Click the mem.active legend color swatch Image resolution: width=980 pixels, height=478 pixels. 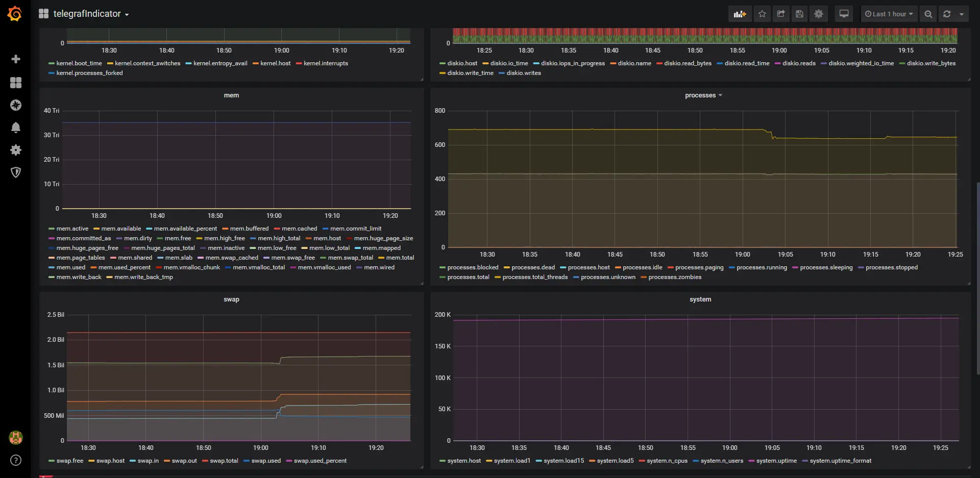(x=52, y=229)
